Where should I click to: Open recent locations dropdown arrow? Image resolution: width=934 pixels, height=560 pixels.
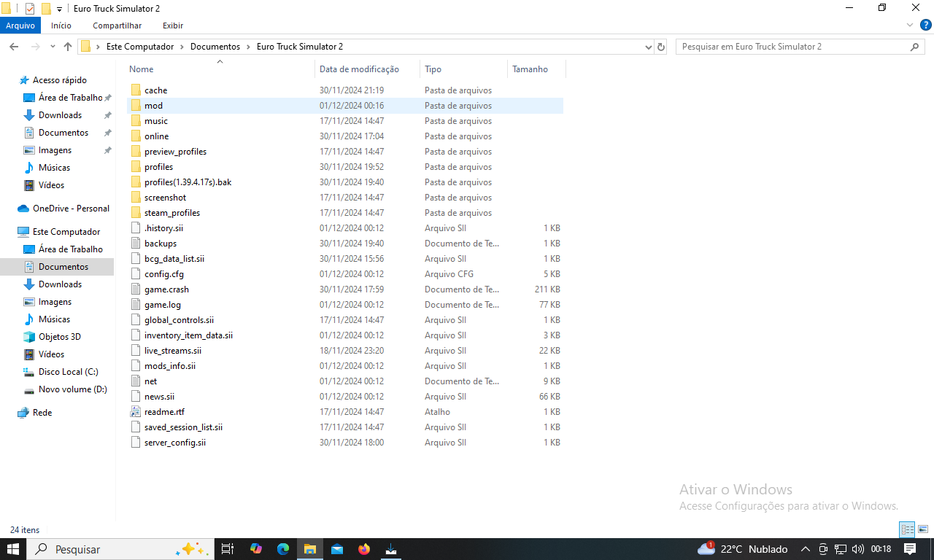click(53, 47)
